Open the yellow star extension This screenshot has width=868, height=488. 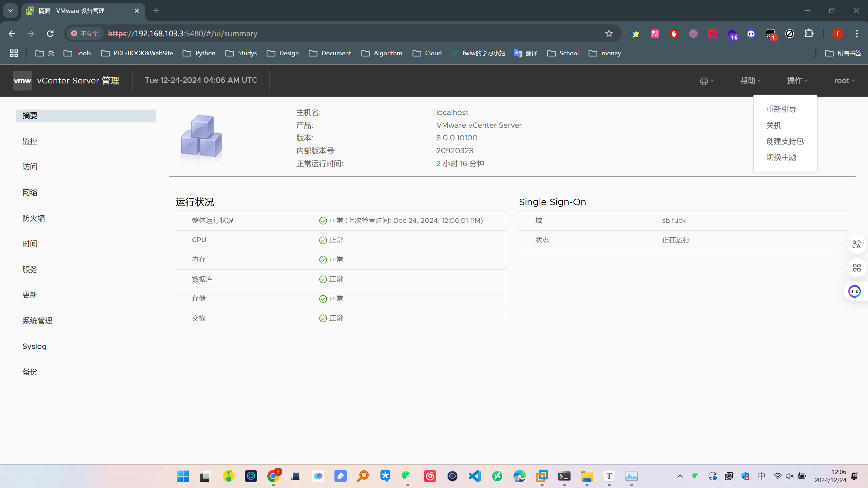(635, 34)
